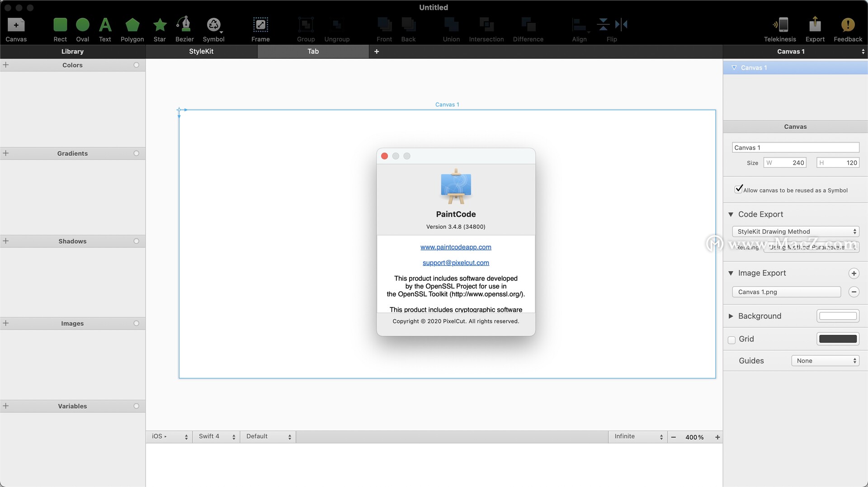The height and width of the screenshot is (487, 868).
Task: Select the Polygon tool
Action: (132, 29)
